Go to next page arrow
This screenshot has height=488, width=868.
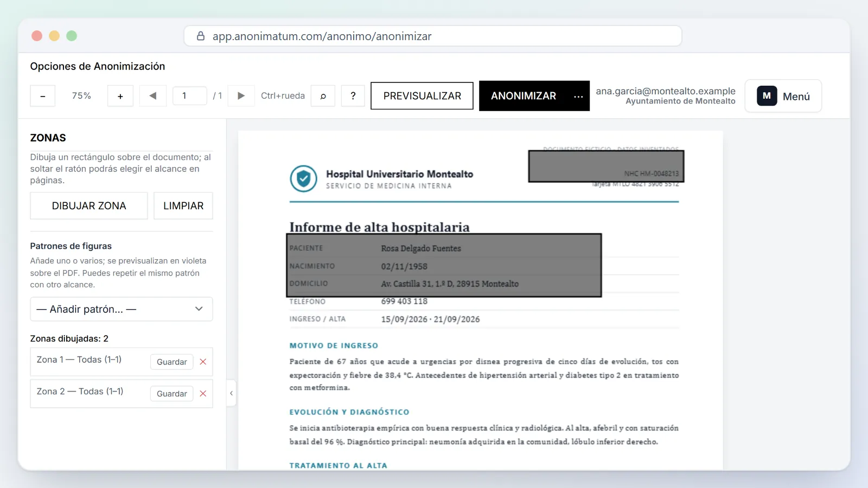click(241, 96)
